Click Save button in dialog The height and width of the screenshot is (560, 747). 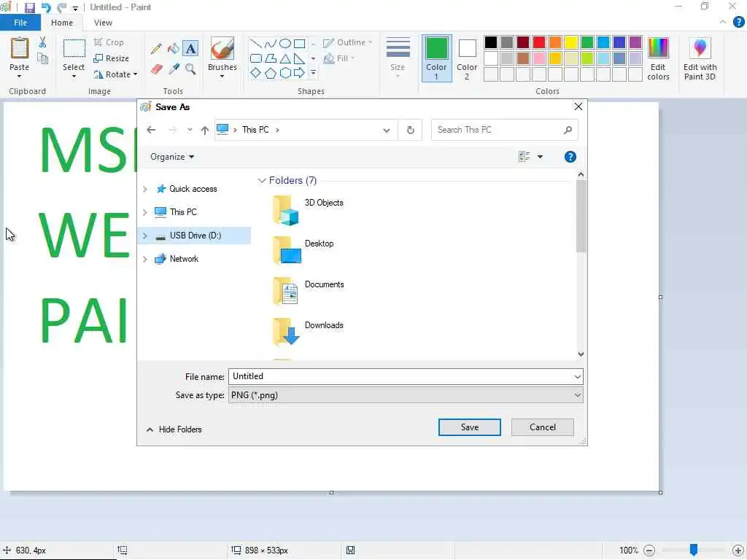(469, 427)
